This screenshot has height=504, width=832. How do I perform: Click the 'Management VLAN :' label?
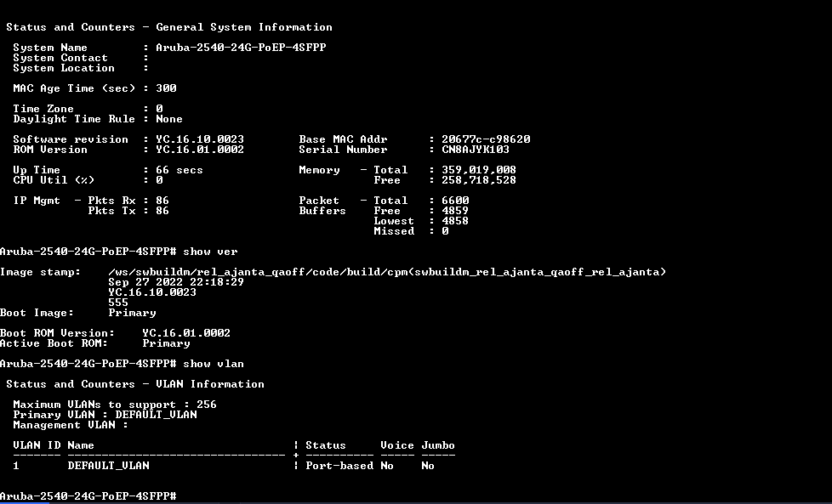pyautogui.click(x=71, y=425)
